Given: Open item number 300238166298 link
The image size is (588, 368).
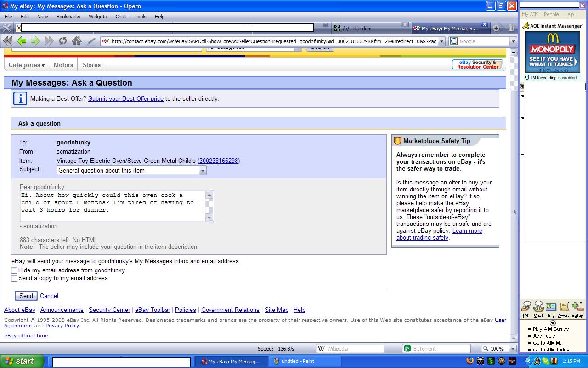Looking at the screenshot, I should point(219,161).
